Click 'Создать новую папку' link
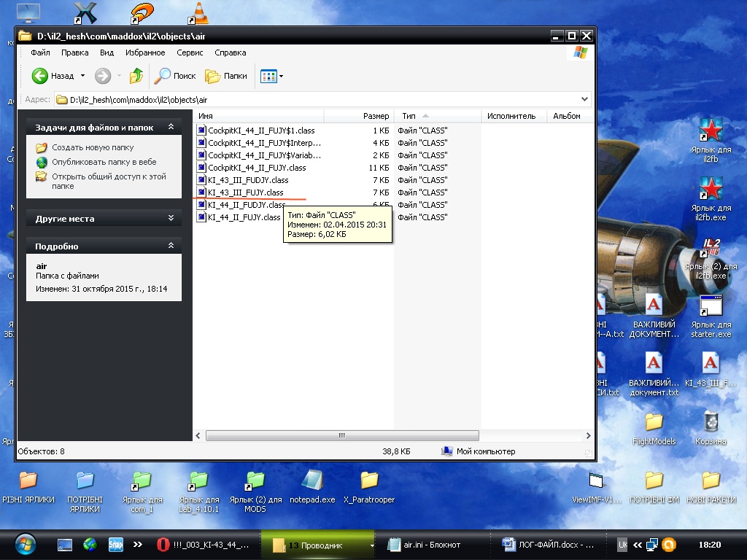 point(93,147)
